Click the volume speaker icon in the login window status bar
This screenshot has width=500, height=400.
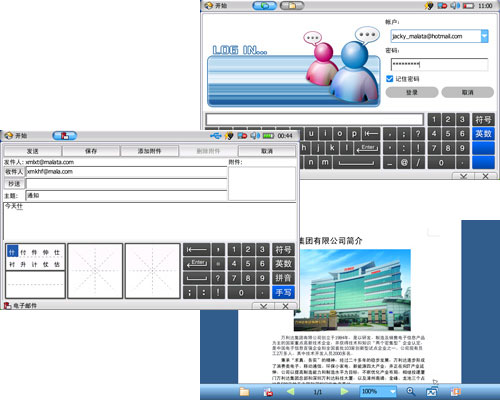455,6
